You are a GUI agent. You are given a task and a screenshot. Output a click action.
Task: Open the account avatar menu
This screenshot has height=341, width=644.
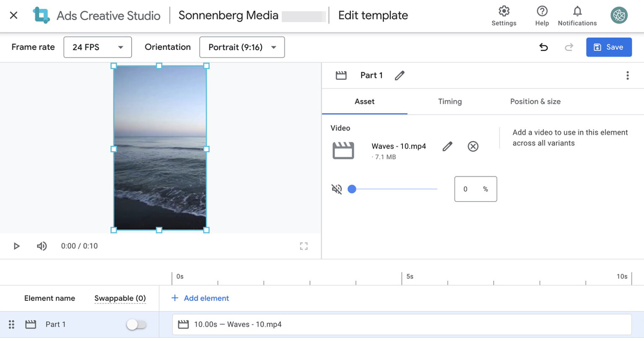click(619, 15)
